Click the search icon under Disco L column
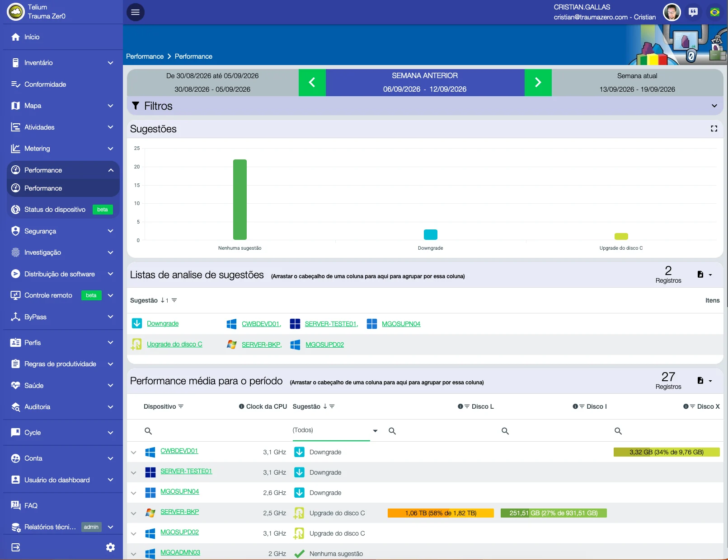Screen dimensions: 728x560 [392, 431]
